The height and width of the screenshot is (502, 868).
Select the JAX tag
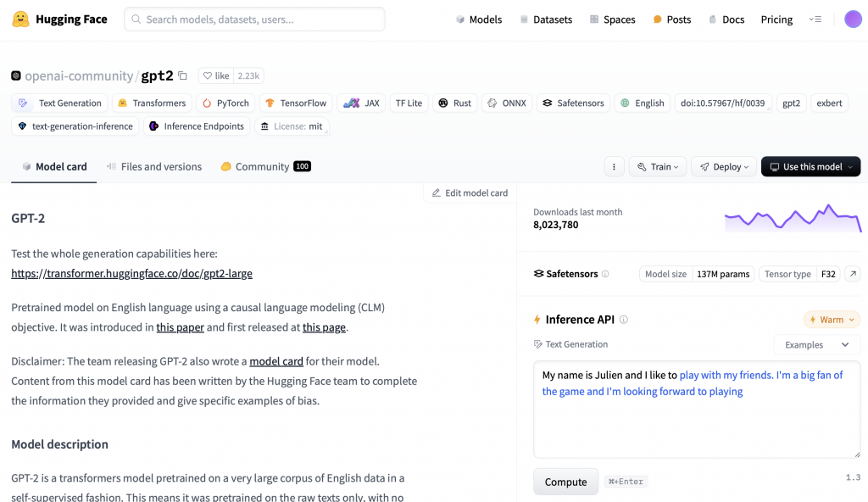(361, 103)
